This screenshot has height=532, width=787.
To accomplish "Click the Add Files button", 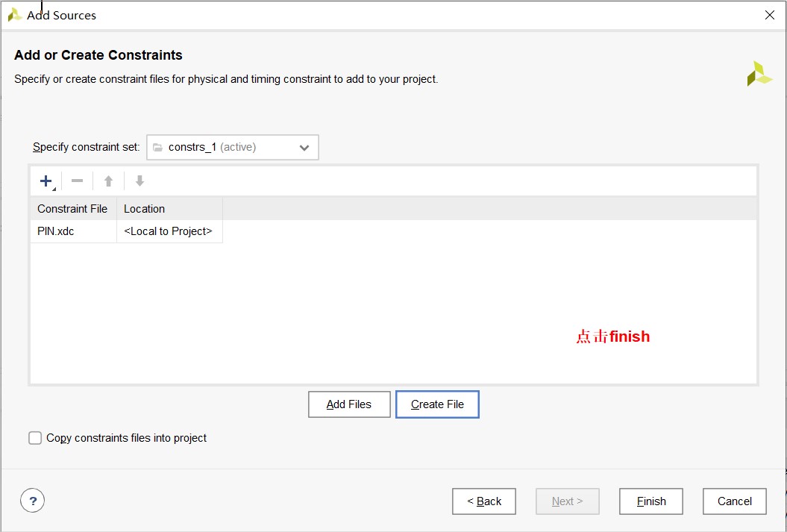I will point(349,404).
